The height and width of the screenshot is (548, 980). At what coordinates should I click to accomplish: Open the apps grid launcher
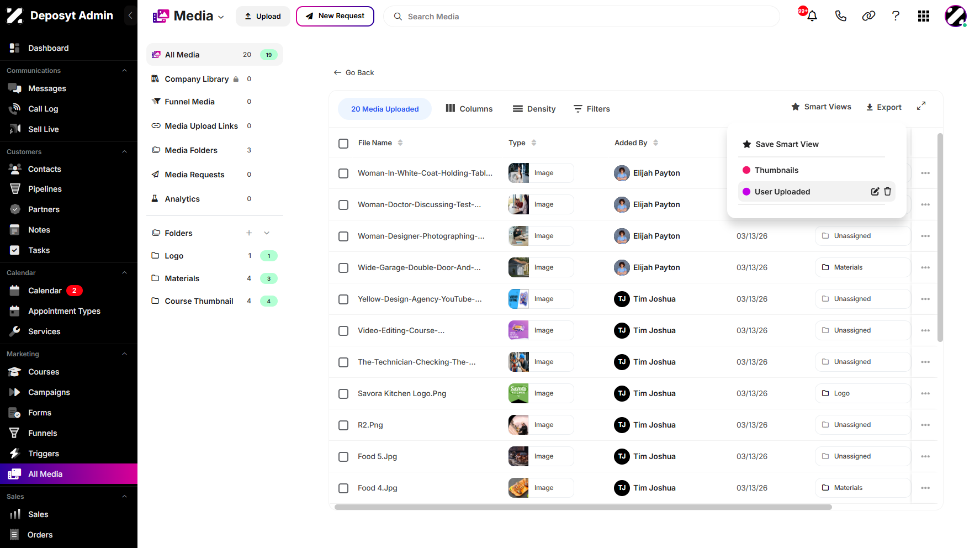click(x=924, y=16)
